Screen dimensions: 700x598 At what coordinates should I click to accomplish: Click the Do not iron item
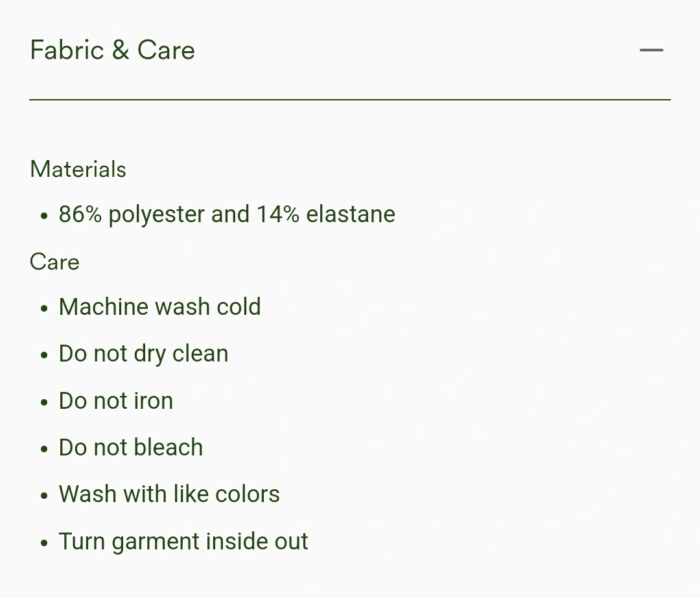pyautogui.click(x=116, y=401)
